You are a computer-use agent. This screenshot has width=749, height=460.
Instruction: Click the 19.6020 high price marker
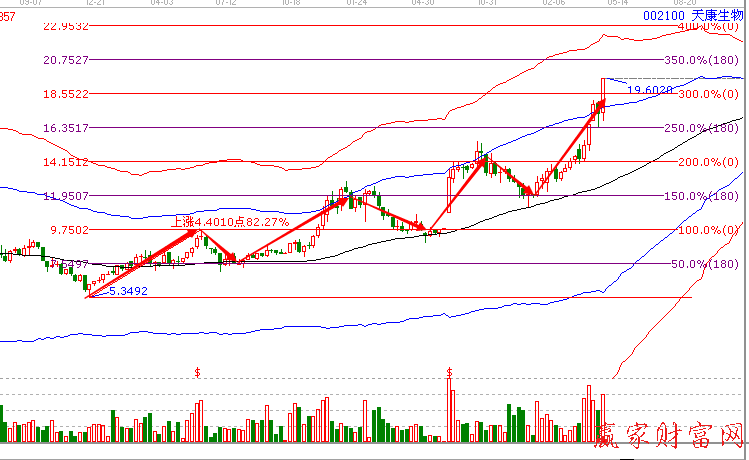pyautogui.click(x=649, y=90)
